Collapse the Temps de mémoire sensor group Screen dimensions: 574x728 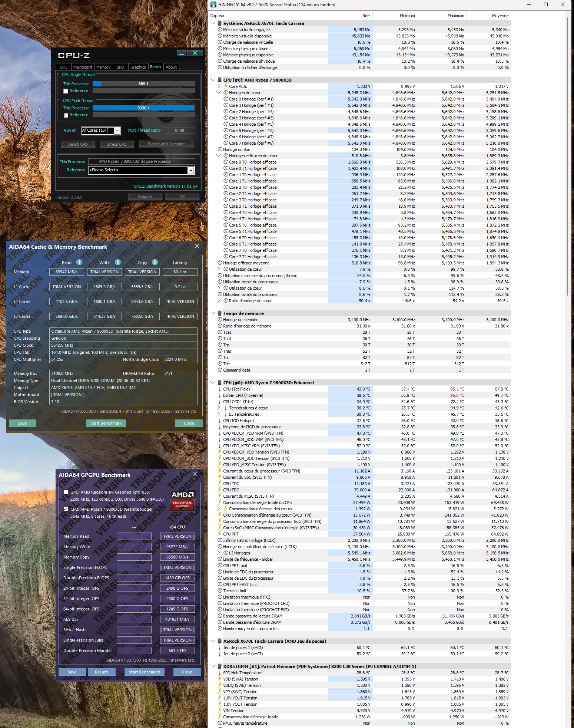213,313
